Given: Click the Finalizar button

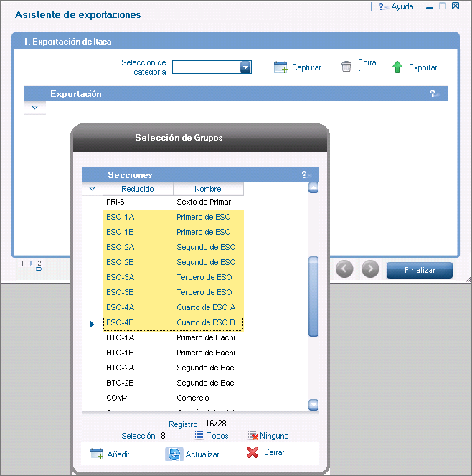Looking at the screenshot, I should tap(419, 270).
